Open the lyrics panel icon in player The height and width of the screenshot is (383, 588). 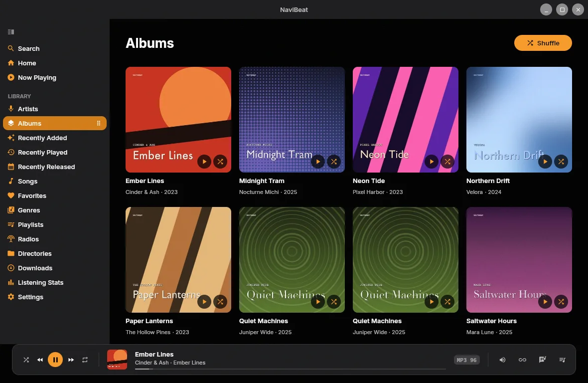click(x=542, y=360)
